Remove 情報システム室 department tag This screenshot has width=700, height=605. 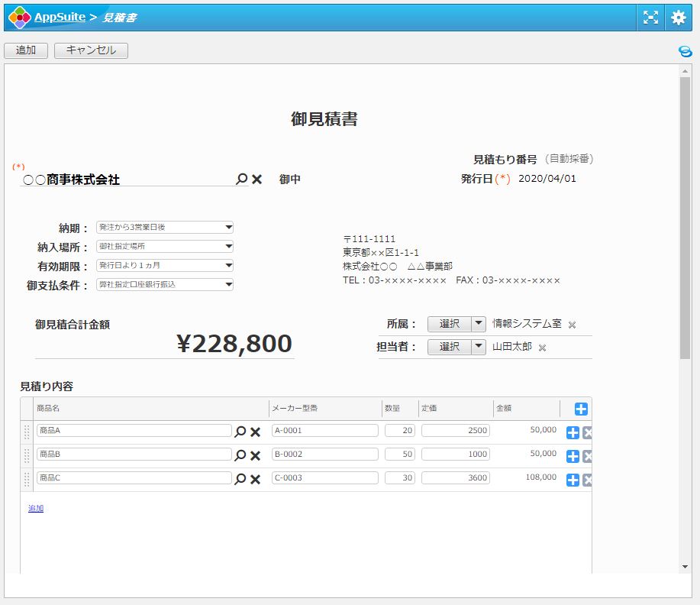coord(572,325)
